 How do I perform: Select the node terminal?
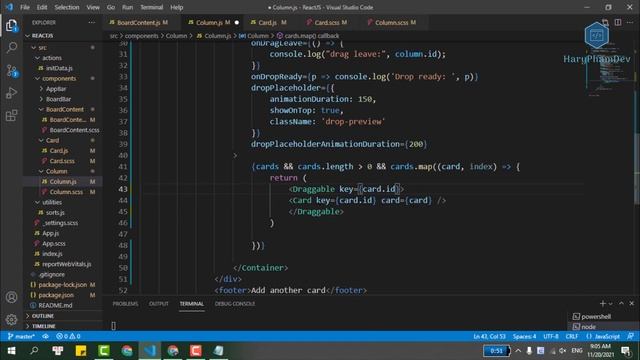588,327
